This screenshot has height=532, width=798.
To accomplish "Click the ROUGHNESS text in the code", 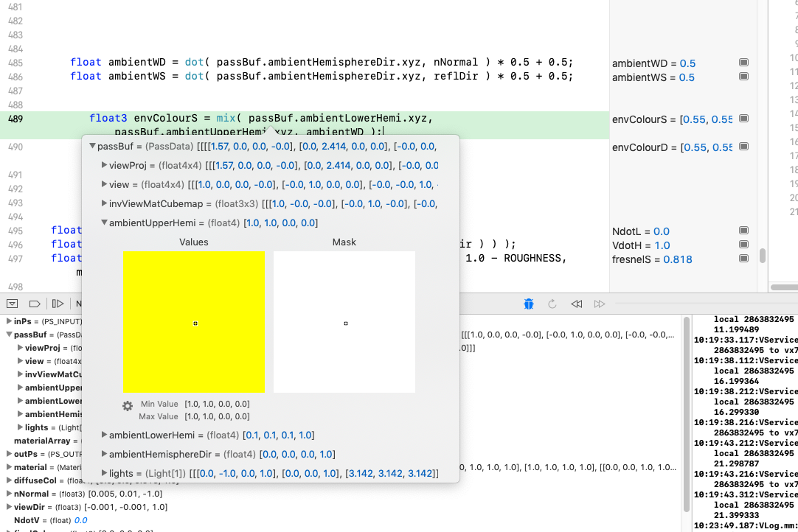I will coord(532,258).
